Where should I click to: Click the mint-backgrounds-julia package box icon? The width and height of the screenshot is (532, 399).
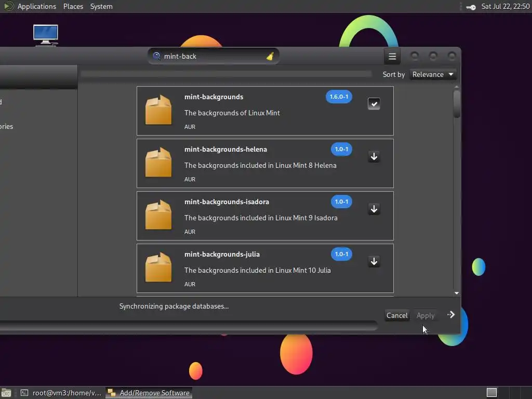coord(158,268)
